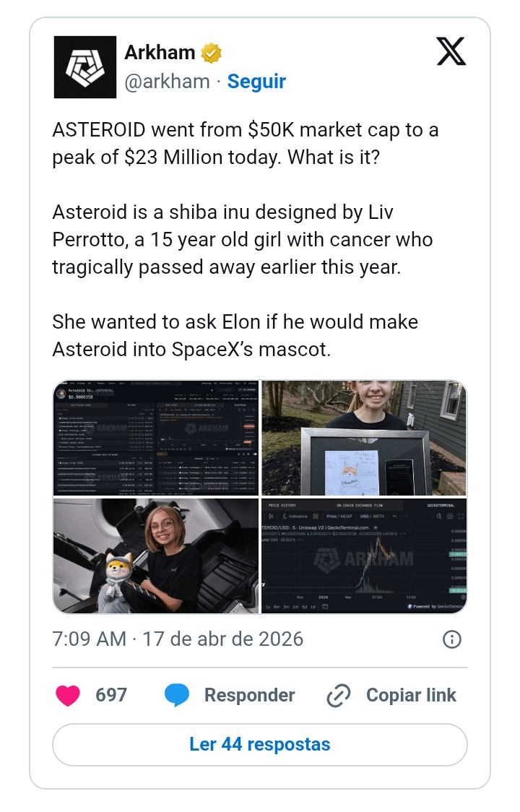The image size is (520, 812).
Task: Click the heart like icon
Action: coord(68,695)
